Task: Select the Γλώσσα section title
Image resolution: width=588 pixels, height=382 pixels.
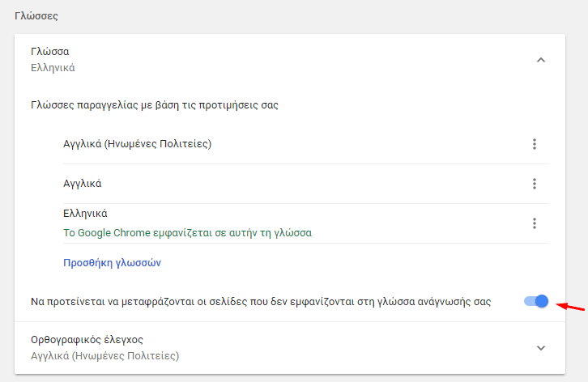Action: coord(50,51)
